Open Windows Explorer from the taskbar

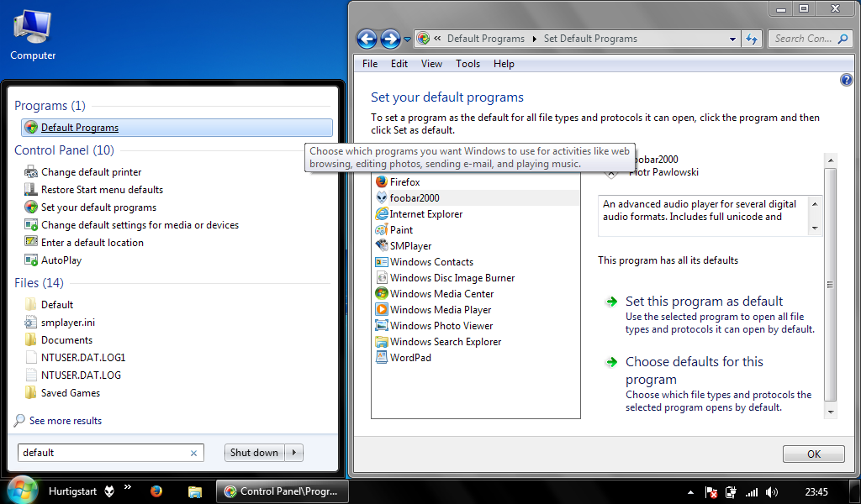194,491
